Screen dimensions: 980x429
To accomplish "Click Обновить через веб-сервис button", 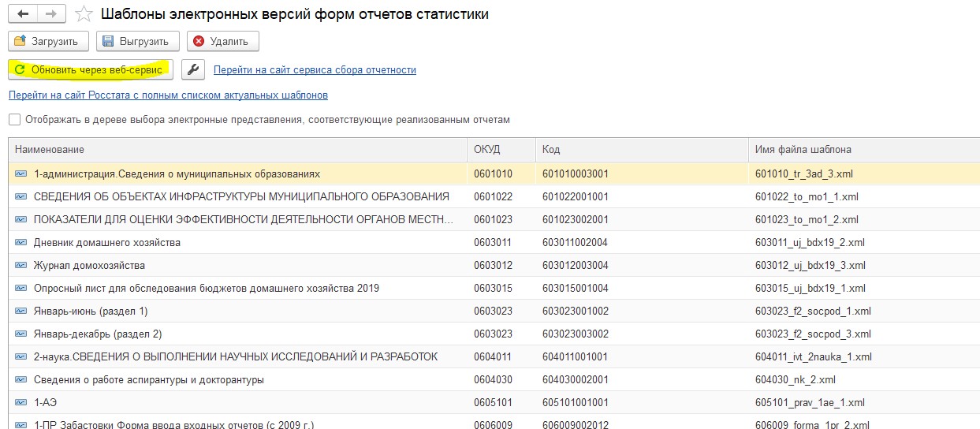I will (x=90, y=69).
